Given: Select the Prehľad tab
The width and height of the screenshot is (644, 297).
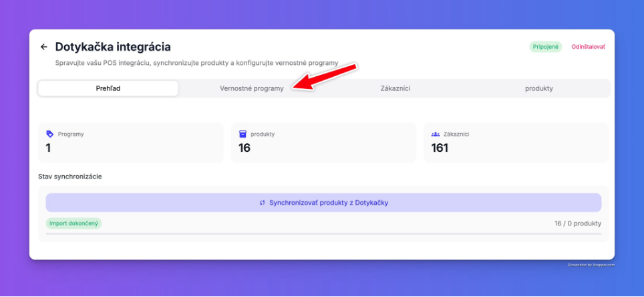Looking at the screenshot, I should pyautogui.click(x=108, y=88).
